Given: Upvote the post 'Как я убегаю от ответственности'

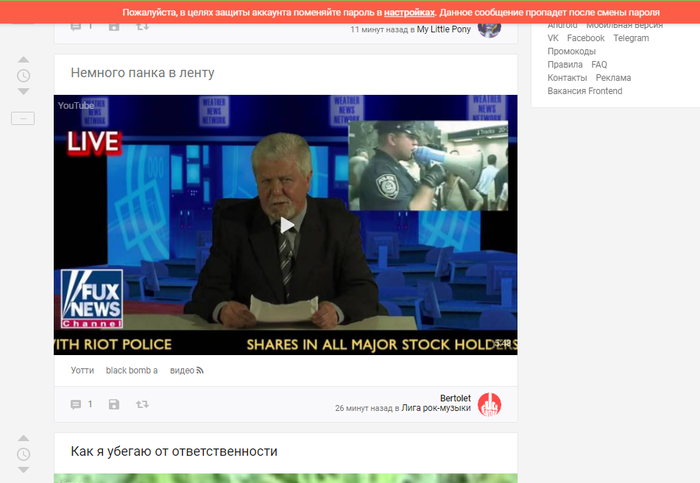Looking at the screenshot, I should pyautogui.click(x=24, y=438).
